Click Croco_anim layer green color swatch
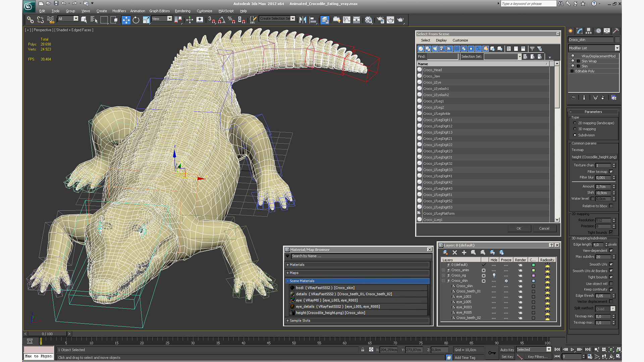Viewport: 644px width, 362px height. point(533,270)
